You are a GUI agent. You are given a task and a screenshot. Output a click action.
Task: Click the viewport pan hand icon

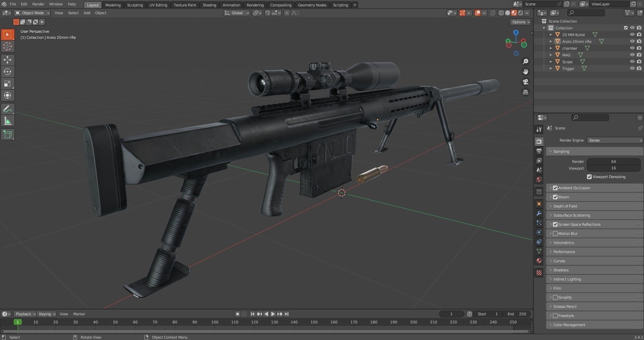526,72
